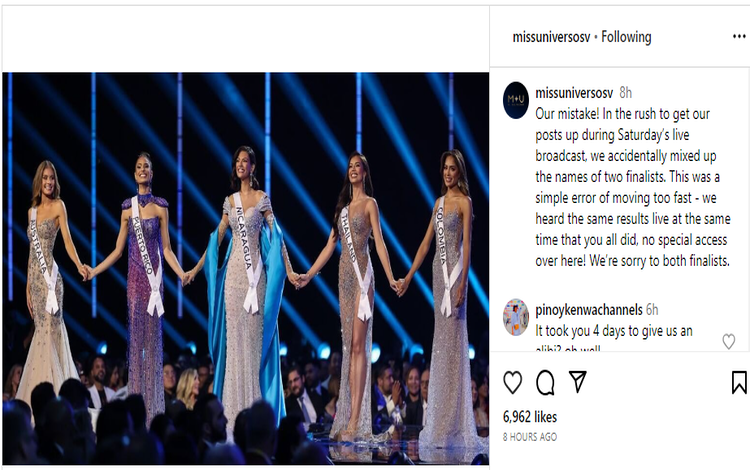750x470 pixels.
Task: Open missuniversosv profile picture in caption
Action: tap(516, 100)
